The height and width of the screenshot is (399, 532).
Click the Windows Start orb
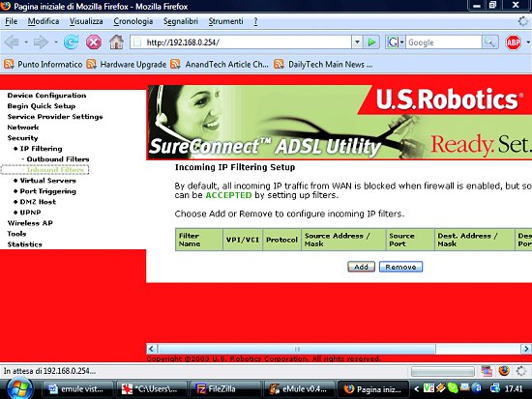[19, 388]
